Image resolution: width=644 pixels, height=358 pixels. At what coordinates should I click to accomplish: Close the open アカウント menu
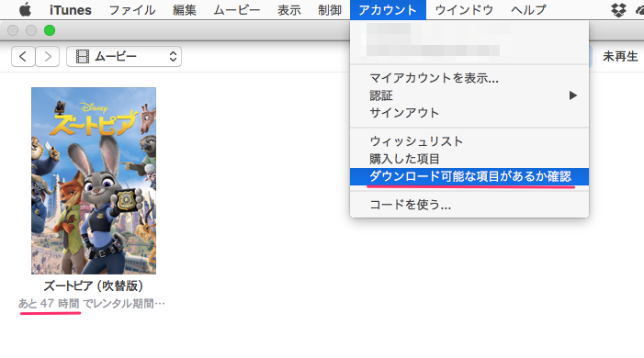coord(388,10)
